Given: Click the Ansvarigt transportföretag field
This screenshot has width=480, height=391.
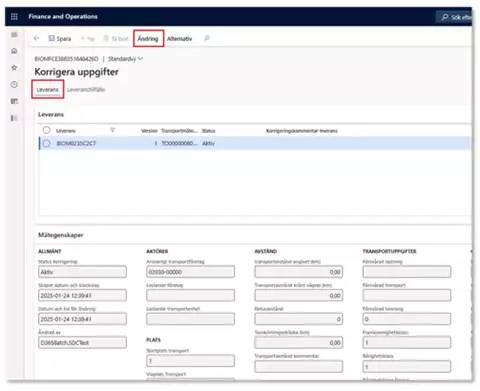Looking at the screenshot, I should coord(190,272).
